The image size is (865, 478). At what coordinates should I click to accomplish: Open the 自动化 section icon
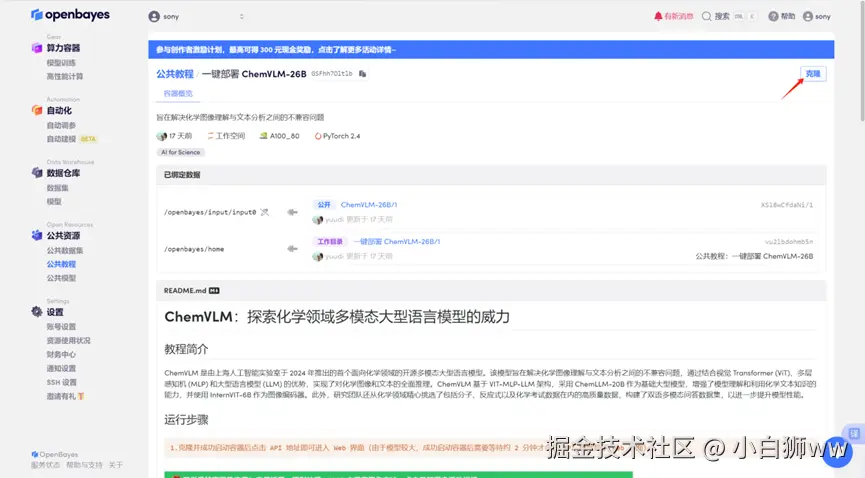coord(37,110)
